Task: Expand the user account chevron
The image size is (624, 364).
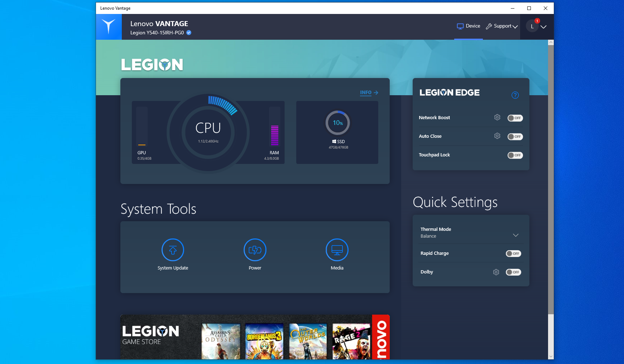Action: (x=543, y=27)
